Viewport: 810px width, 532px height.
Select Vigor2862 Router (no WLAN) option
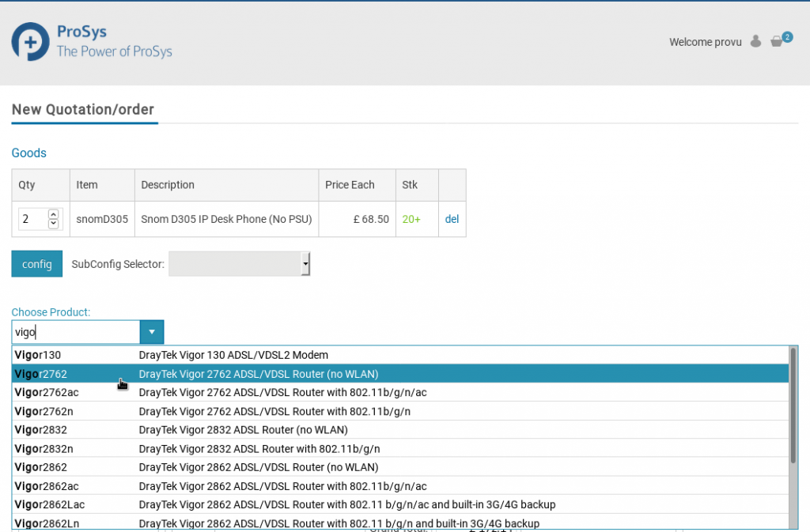(x=400, y=467)
